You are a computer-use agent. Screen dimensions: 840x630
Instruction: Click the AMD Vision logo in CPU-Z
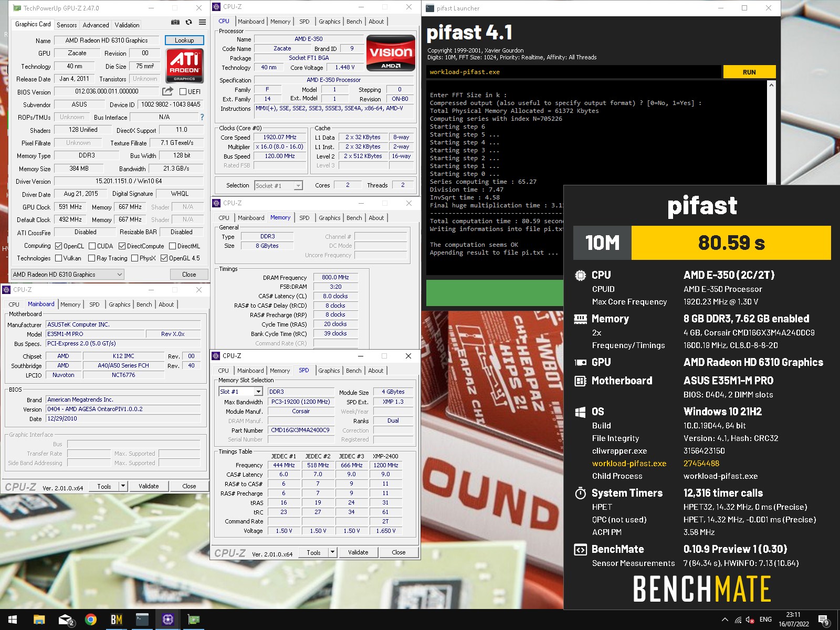[x=391, y=53]
